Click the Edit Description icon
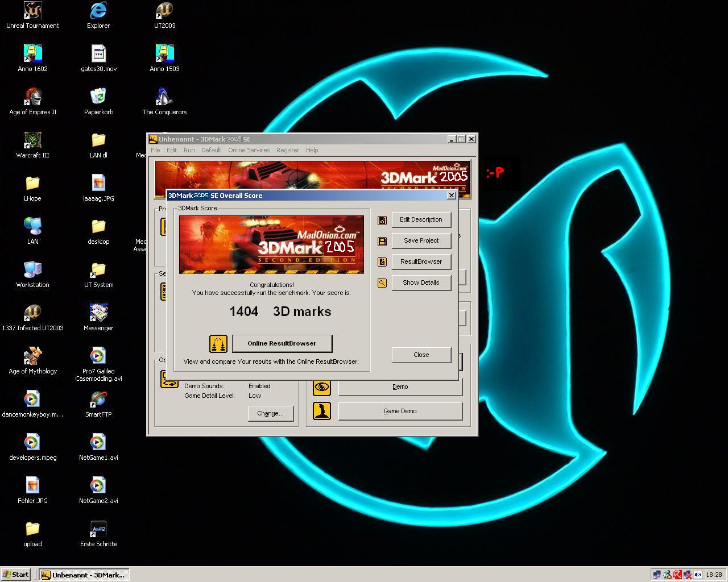 [382, 220]
